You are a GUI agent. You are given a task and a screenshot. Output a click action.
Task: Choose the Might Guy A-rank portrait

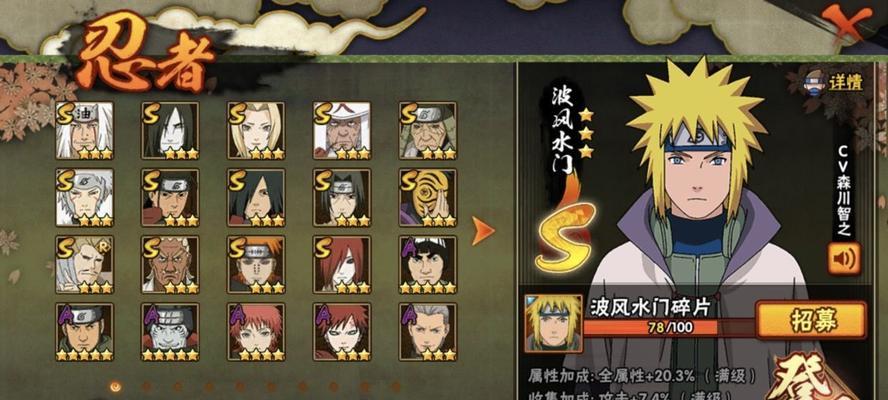tap(428, 265)
